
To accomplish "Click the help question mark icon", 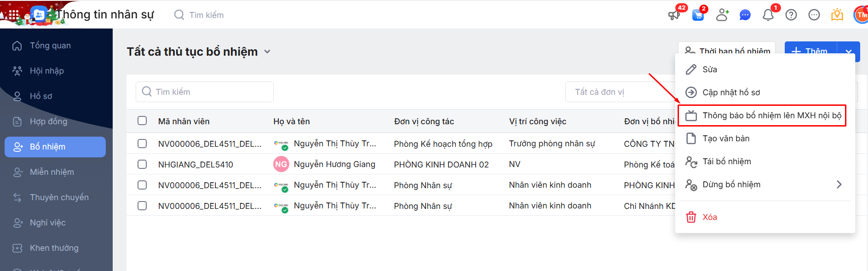I will point(791,15).
